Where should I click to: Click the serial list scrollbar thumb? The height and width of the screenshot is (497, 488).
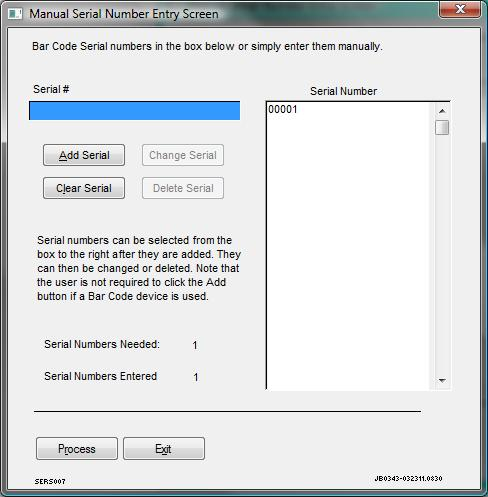click(442, 128)
